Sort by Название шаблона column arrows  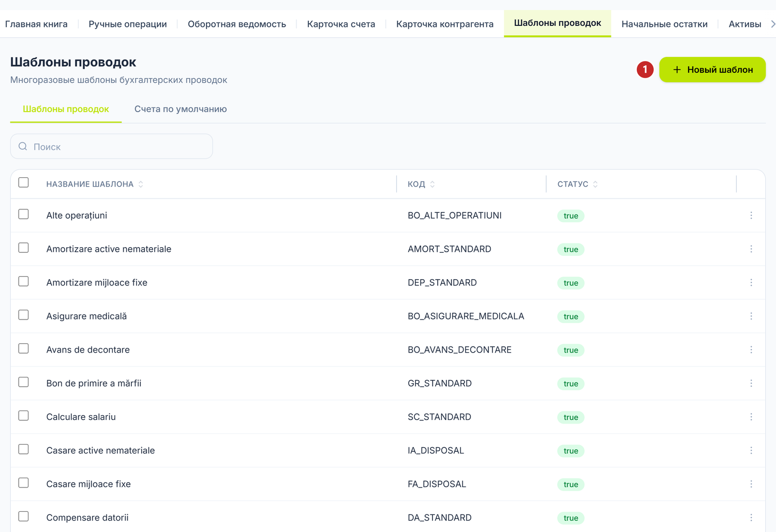141,184
